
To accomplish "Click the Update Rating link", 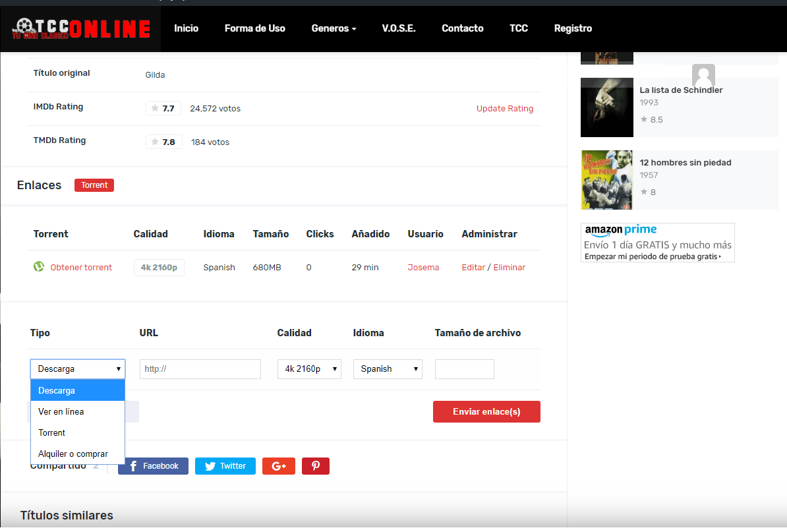I will (x=504, y=109).
